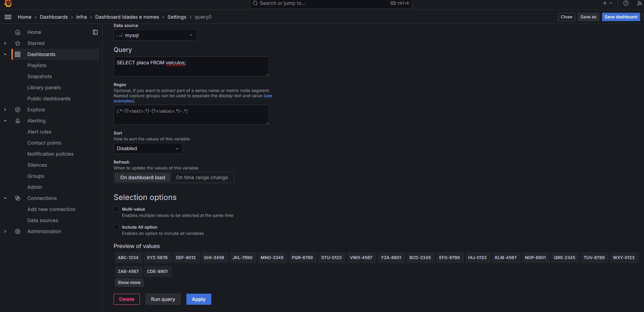Focus the Search or jump to field
This screenshot has width=644, height=312.
(330, 3)
